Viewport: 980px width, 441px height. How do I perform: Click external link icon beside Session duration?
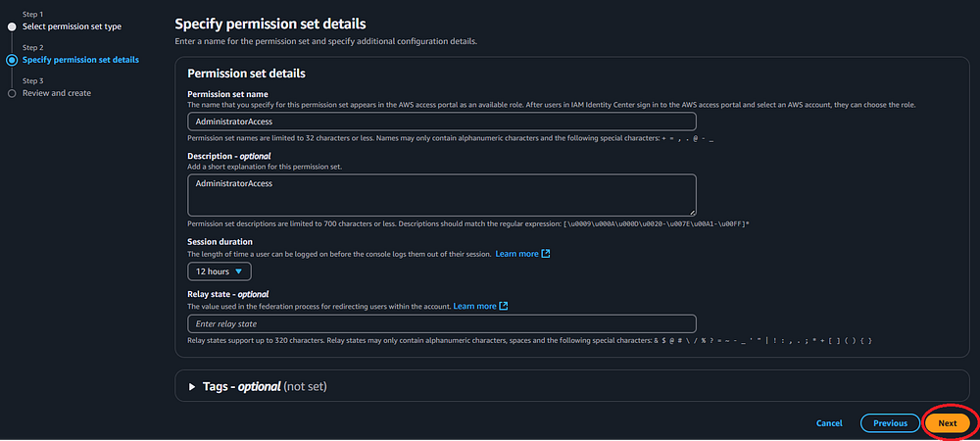546,254
